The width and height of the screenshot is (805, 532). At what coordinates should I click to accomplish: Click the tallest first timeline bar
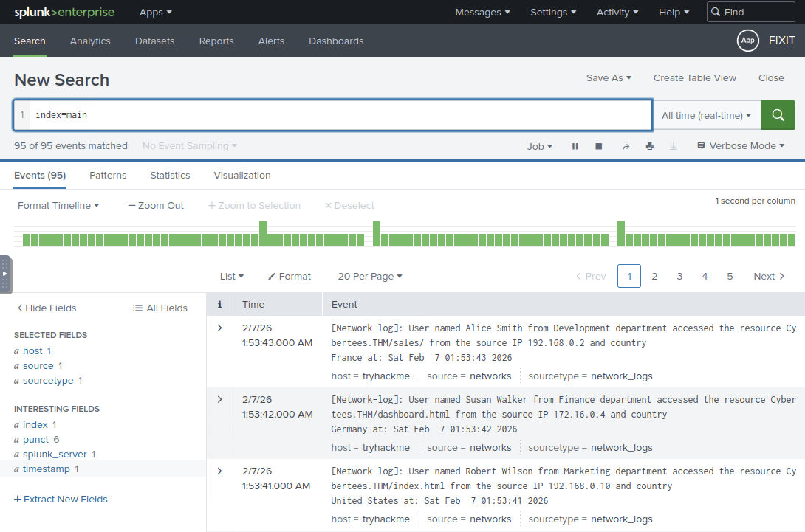pyautogui.click(x=263, y=233)
